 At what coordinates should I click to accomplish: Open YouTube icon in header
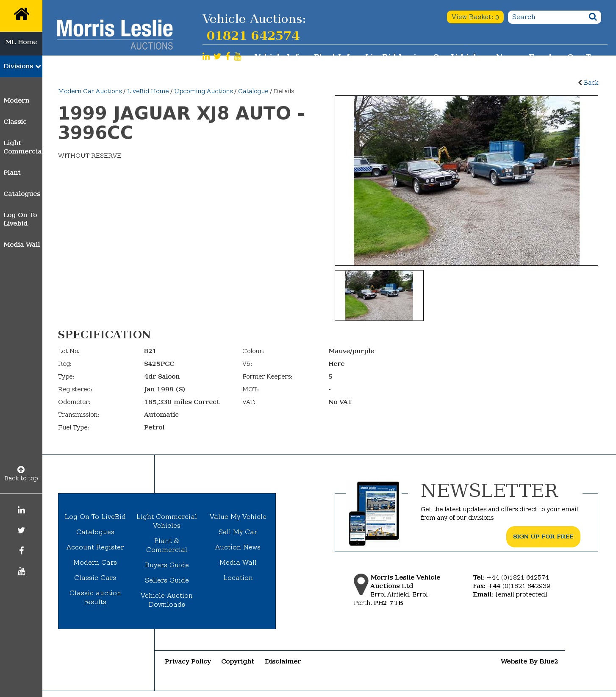coord(238,56)
